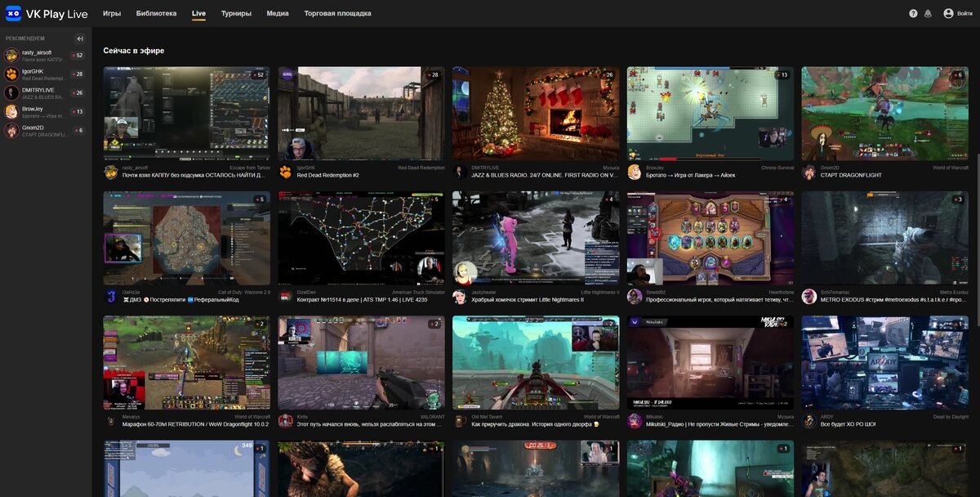Click title 'Как приручить дракона'
The width and height of the screenshot is (980, 497).
534,425
